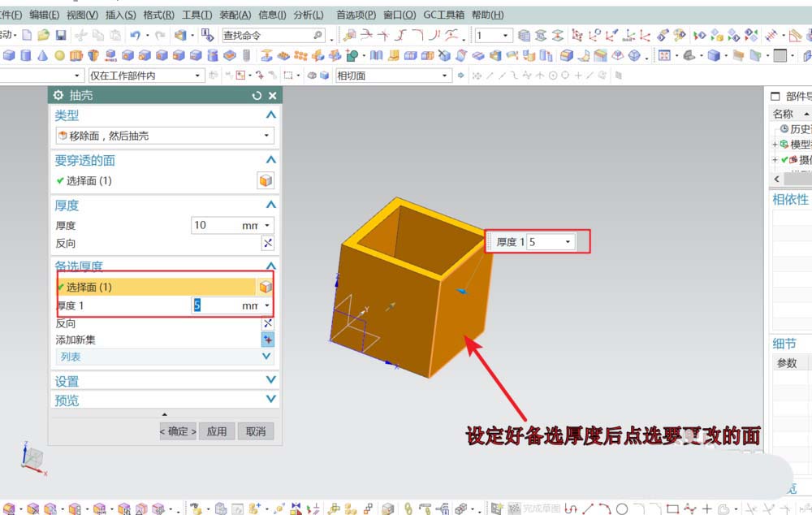
Task: Click the shaded rendering style cube icon
Action: [714, 55]
